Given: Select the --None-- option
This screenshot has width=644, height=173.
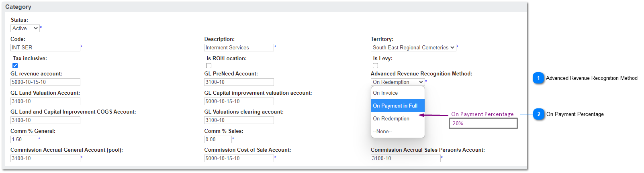Looking at the screenshot, I should click(398, 131).
